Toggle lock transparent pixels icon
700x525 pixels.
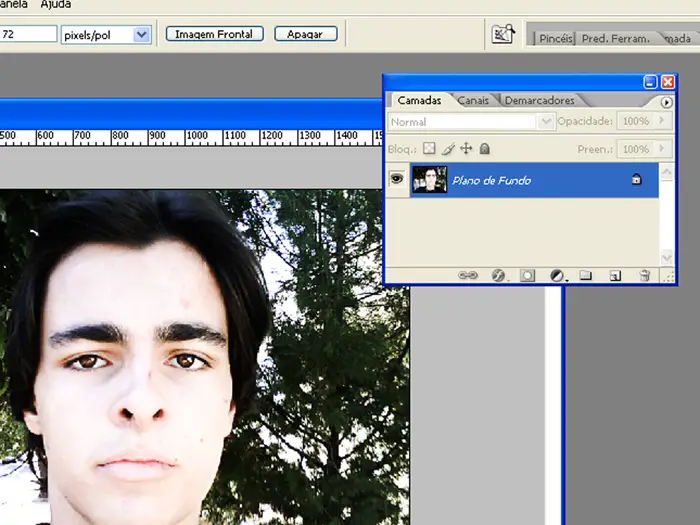[x=429, y=149]
